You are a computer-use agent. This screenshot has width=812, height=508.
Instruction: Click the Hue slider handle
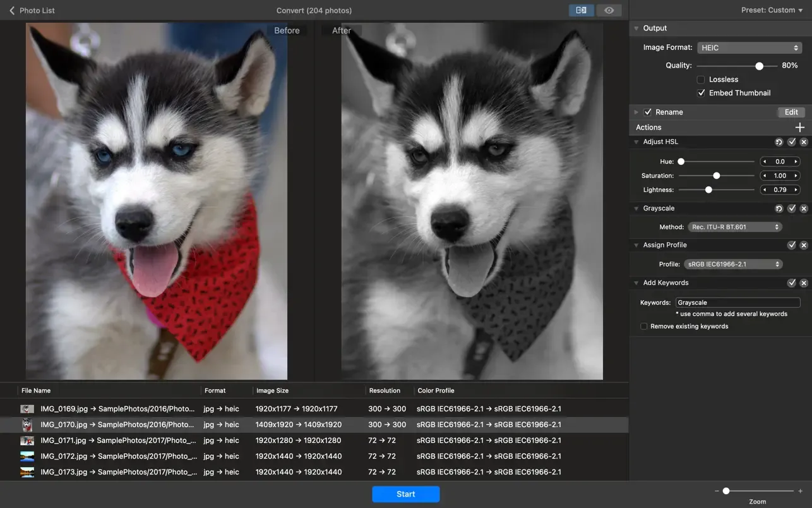[x=681, y=162]
